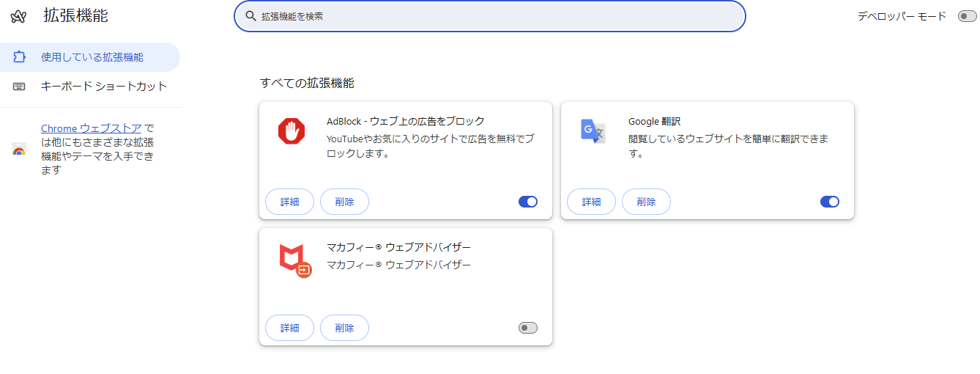980x374 pixels.
Task: Toggle デベロッパー モード switch on
Action: point(967,16)
